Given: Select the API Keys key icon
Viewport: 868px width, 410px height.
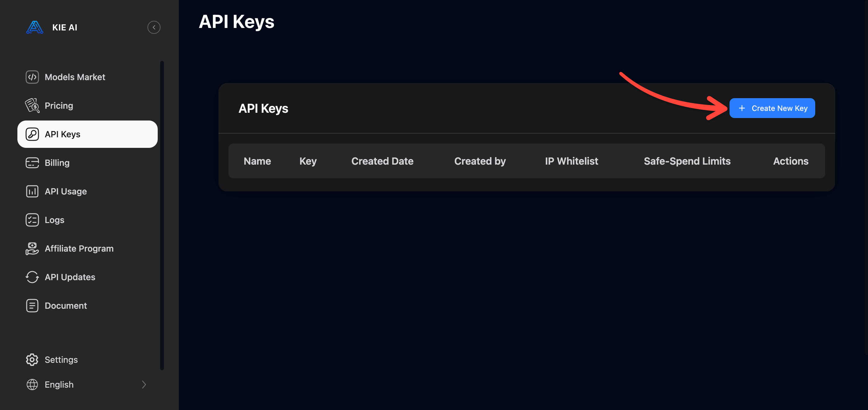Looking at the screenshot, I should 32,134.
